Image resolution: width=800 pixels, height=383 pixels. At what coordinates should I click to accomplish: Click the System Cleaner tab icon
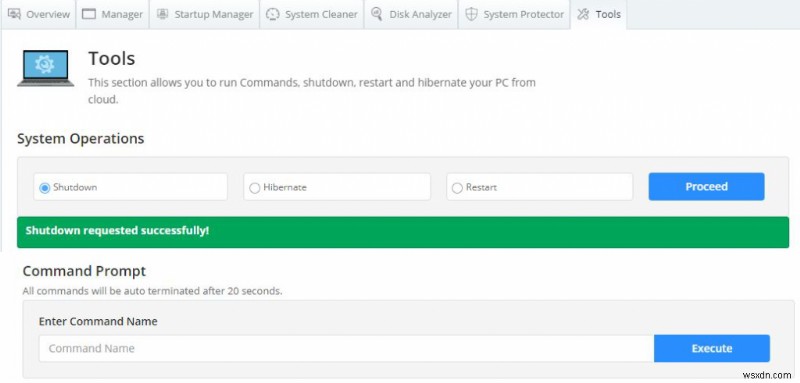tap(273, 14)
